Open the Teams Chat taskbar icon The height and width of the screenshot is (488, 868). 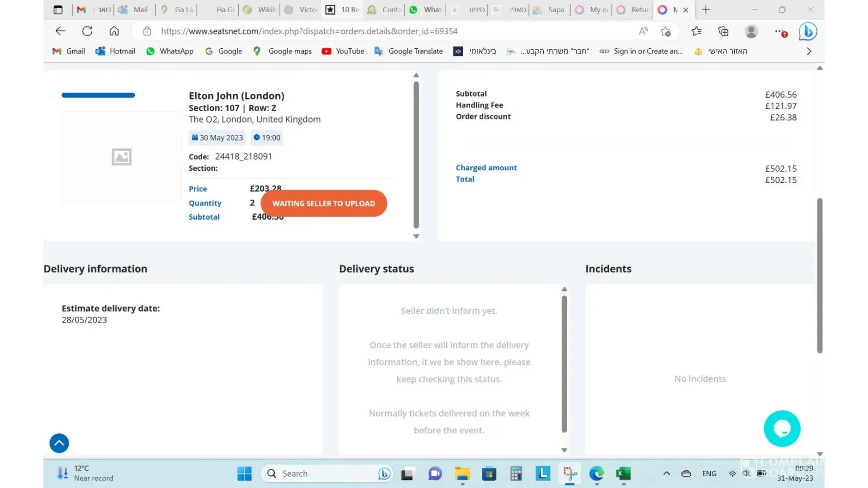[435, 473]
